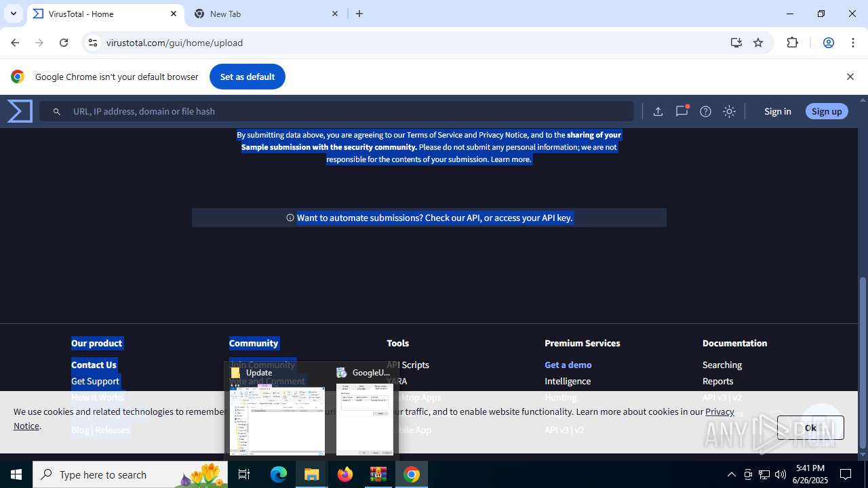The width and height of the screenshot is (868, 488).
Task: Click the Chrome address bar URL
Action: click(x=174, y=43)
